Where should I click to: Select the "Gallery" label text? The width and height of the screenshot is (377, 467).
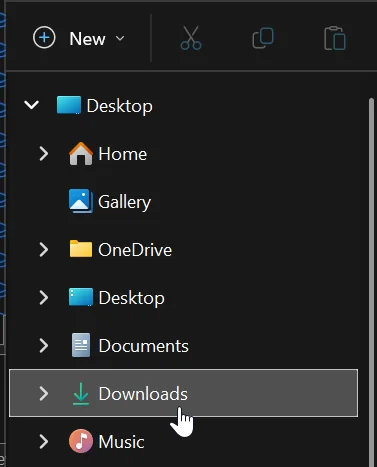[124, 202]
